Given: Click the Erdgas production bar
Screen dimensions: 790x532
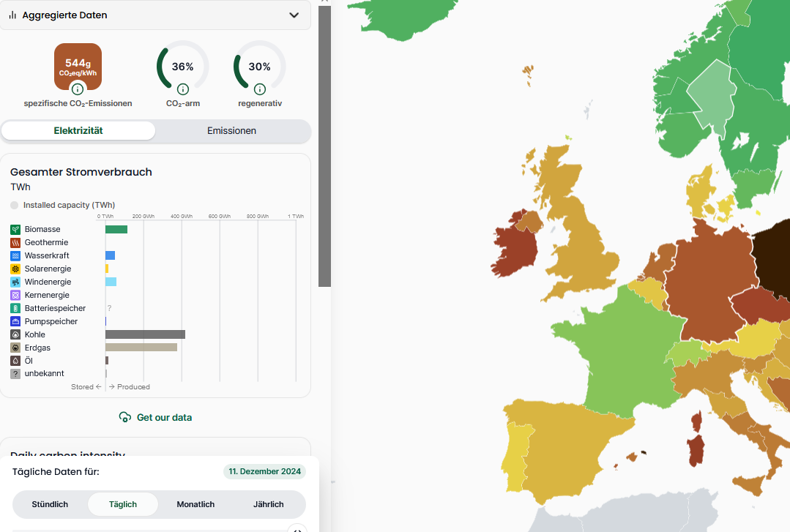Looking at the screenshot, I should [x=141, y=348].
